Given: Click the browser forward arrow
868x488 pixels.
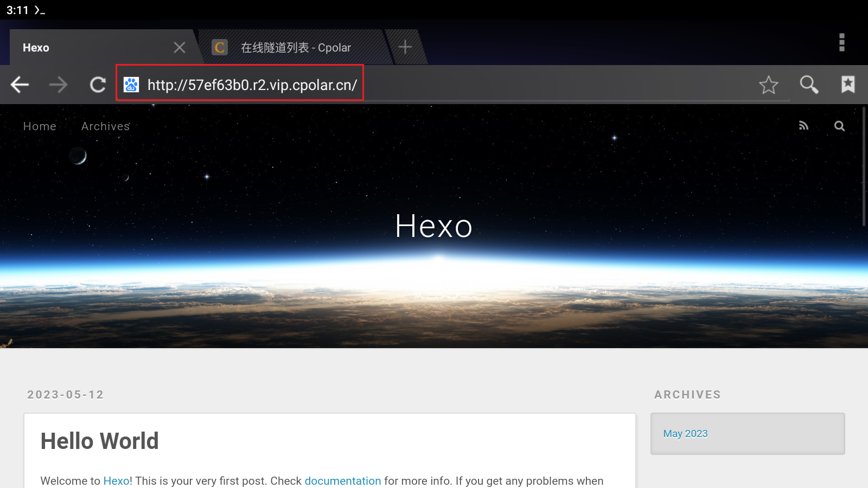Looking at the screenshot, I should pyautogui.click(x=58, y=85).
